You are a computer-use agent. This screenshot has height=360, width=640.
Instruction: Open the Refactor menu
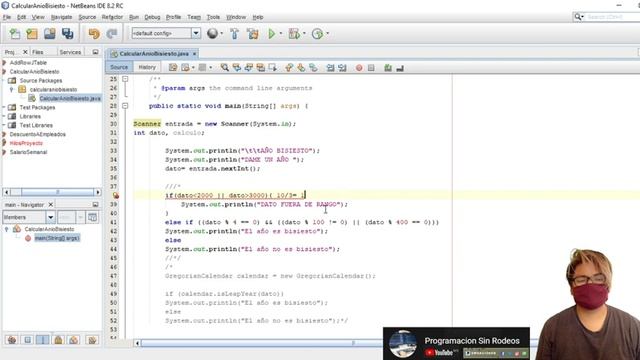112,17
